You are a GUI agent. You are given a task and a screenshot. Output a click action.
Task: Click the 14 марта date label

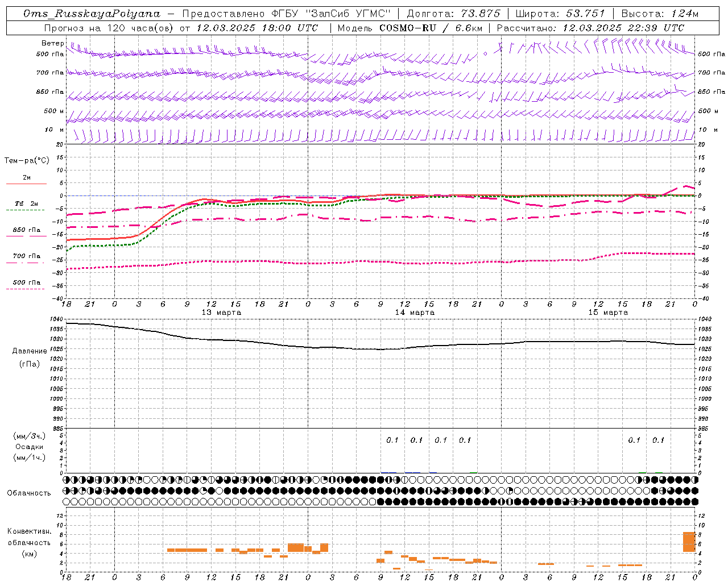coord(415,313)
